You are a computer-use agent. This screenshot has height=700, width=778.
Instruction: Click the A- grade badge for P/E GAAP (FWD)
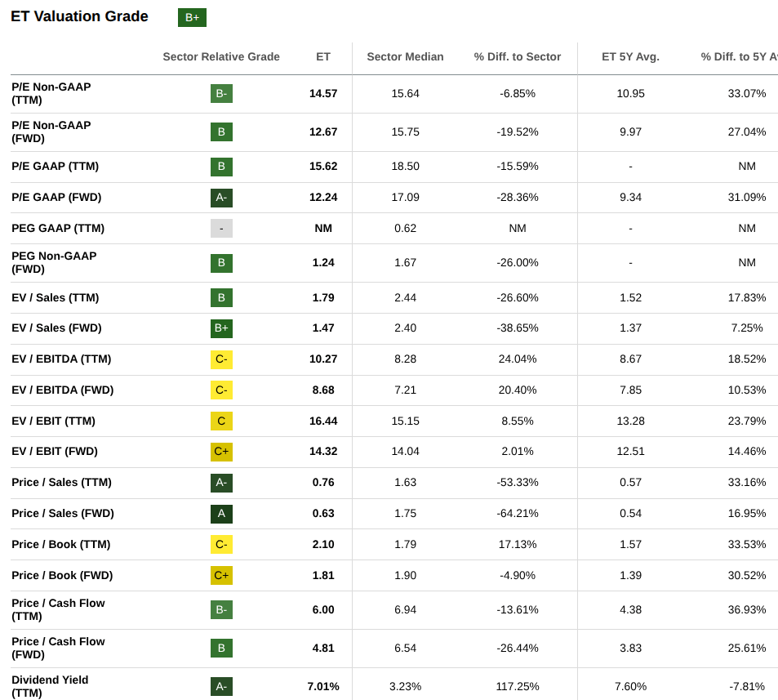tap(221, 198)
